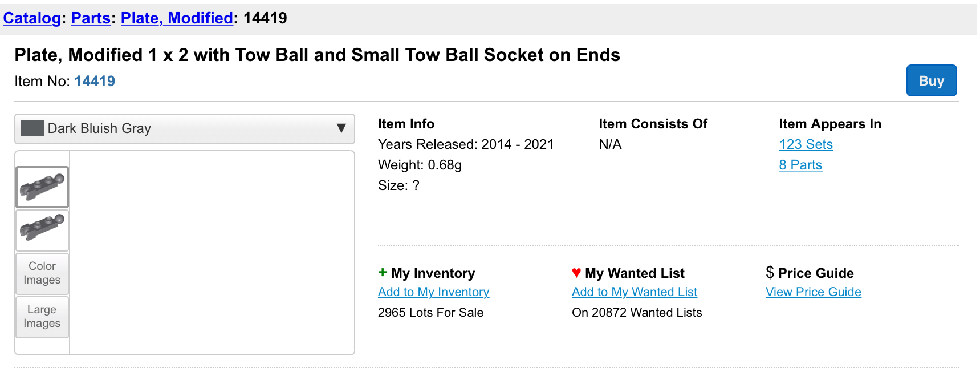The width and height of the screenshot is (980, 372).
Task: Open the 8 Parts link
Action: pyautogui.click(x=800, y=165)
